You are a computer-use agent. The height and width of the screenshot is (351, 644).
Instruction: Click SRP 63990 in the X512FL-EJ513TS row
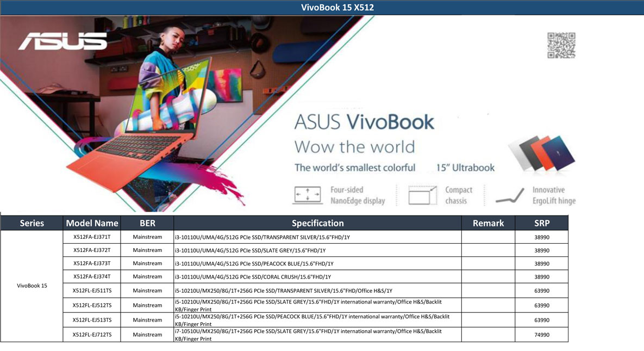(x=542, y=320)
